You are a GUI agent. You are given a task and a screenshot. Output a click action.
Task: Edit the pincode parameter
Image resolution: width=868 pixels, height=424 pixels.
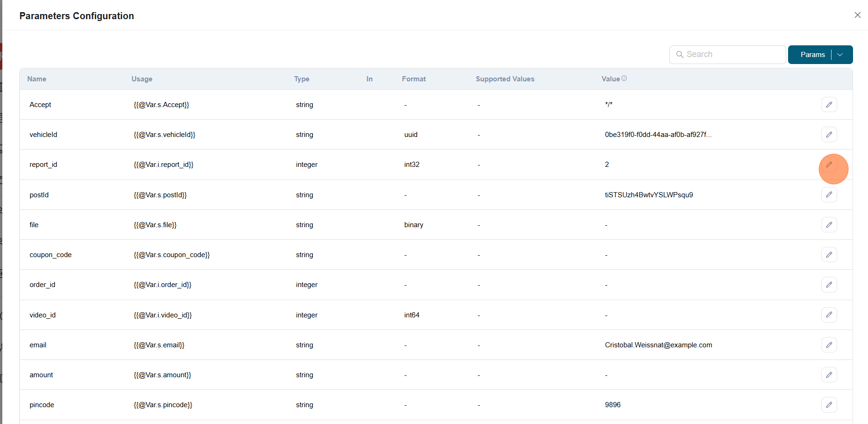click(829, 405)
